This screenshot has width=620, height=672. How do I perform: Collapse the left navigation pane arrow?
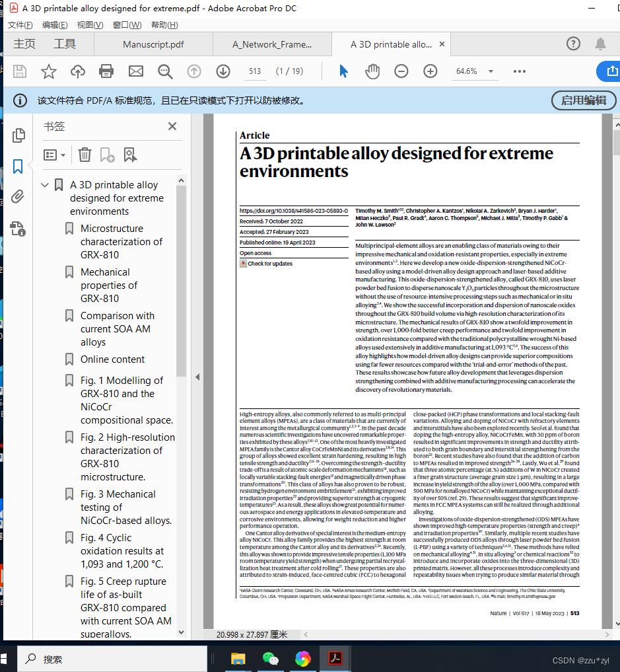(197, 377)
